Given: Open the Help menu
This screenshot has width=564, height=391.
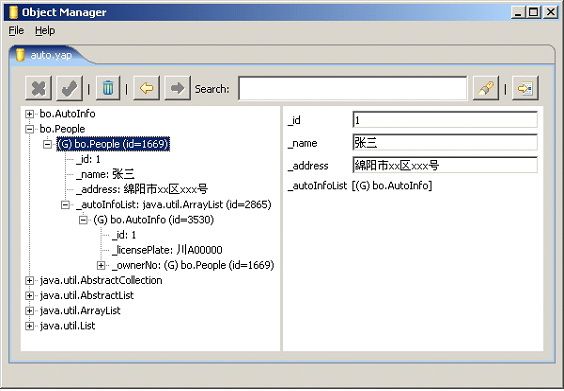Looking at the screenshot, I should point(45,31).
